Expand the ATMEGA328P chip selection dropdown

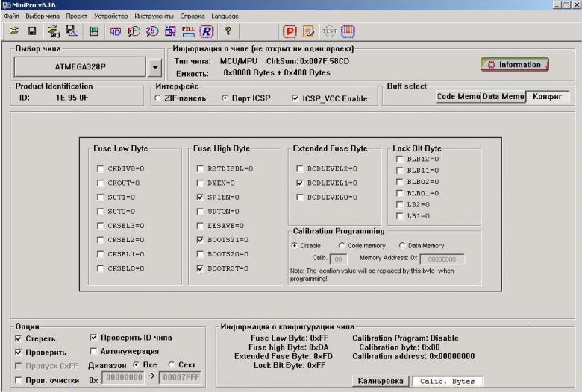click(x=154, y=66)
